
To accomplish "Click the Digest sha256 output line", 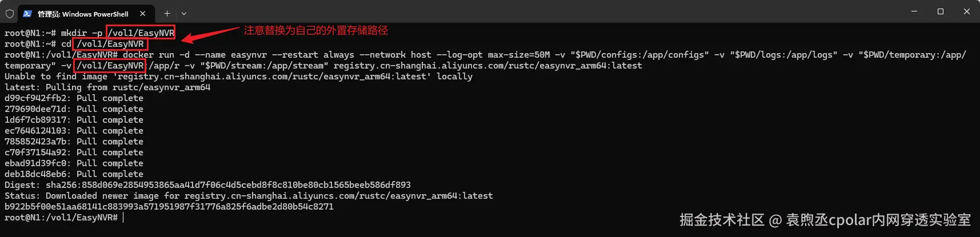I will 207,185.
